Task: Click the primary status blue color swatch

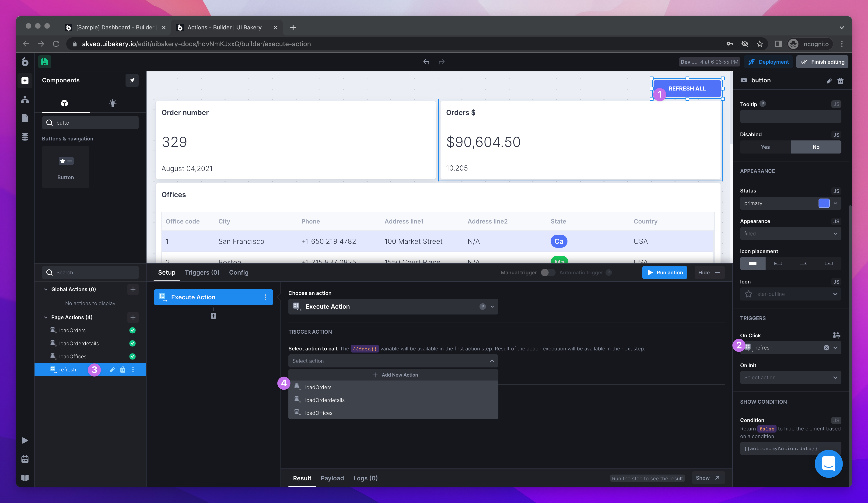Action: (x=824, y=203)
